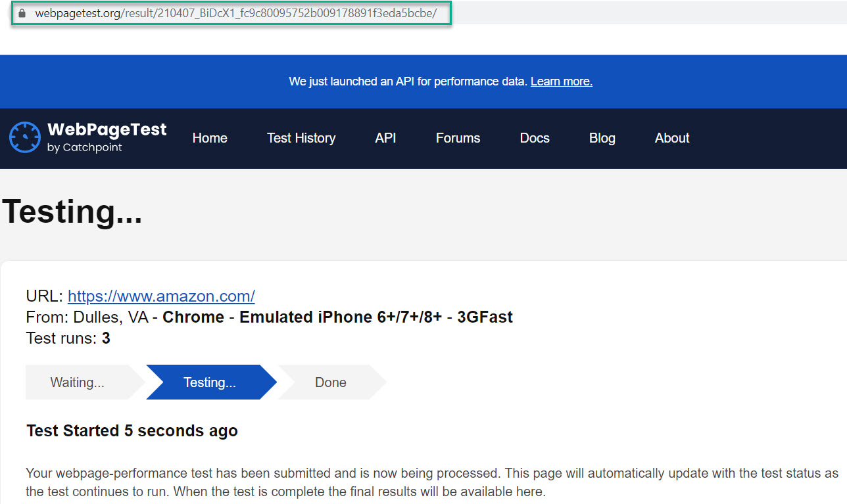Navigate to Docs
This screenshot has height=504, width=847.
click(x=535, y=138)
